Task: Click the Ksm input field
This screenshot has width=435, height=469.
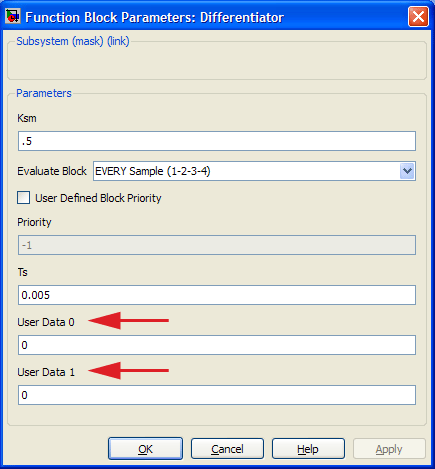Action: 217,141
